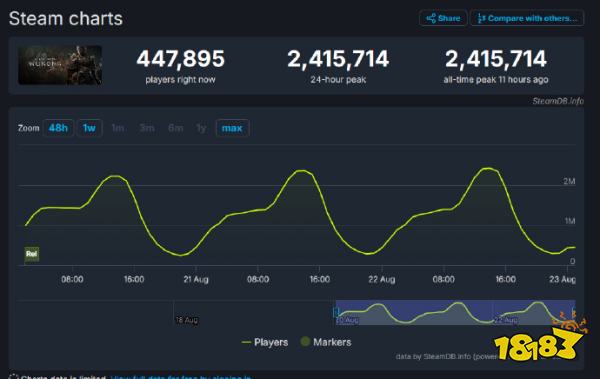Screen dimensions: 600x379
Task: Choose the 1y zoom option
Action: (201, 128)
